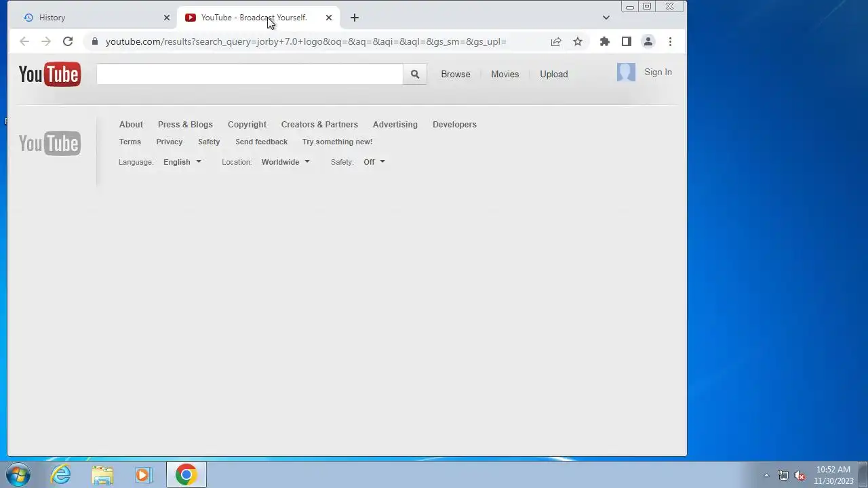Open the Copyright footer link
This screenshot has height=488, width=868.
click(247, 125)
